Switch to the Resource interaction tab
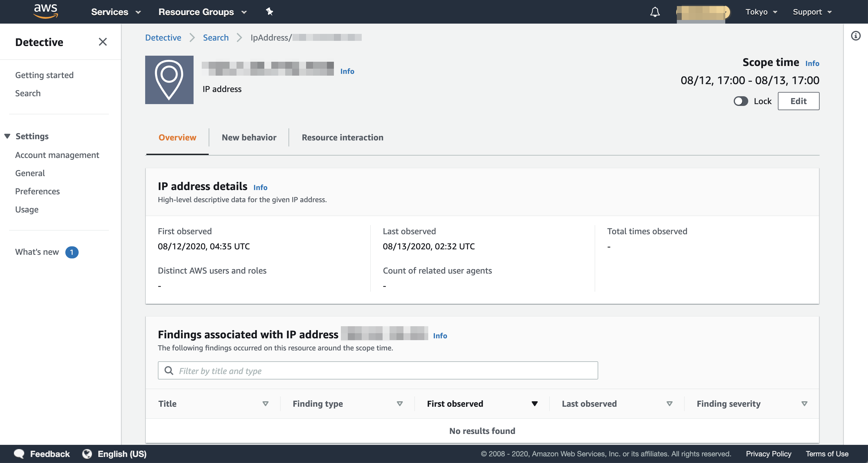 (342, 137)
